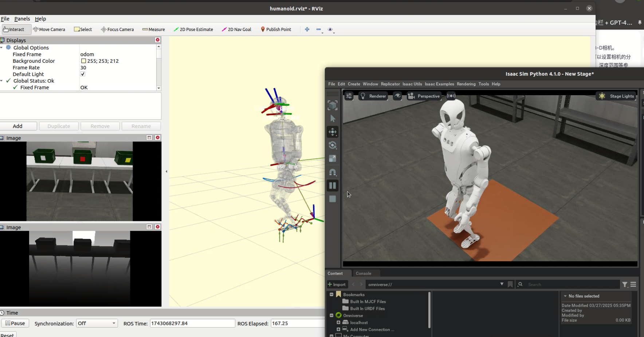Screen dimensions: 644x337
Task: Collapse the Global Options tree node
Action: tap(2, 47)
